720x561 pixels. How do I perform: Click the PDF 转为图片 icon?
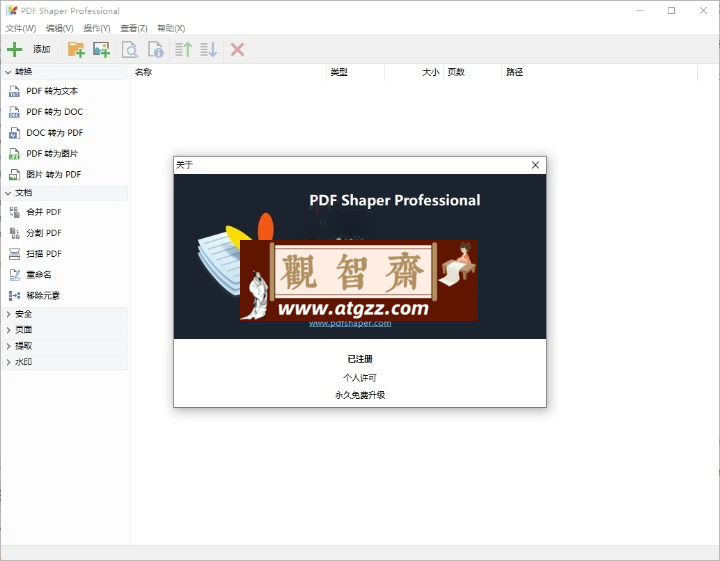pos(14,154)
